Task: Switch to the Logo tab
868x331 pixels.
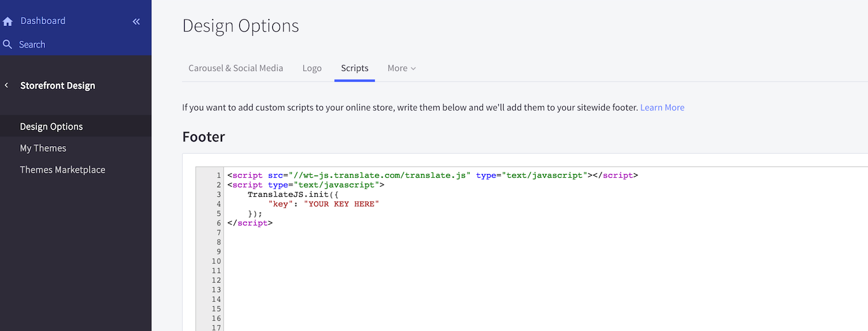Action: (x=312, y=68)
